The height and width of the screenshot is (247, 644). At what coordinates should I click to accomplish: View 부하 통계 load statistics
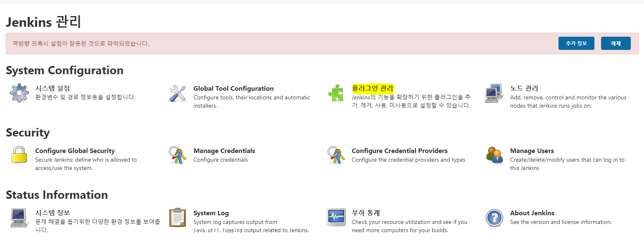[x=366, y=213]
